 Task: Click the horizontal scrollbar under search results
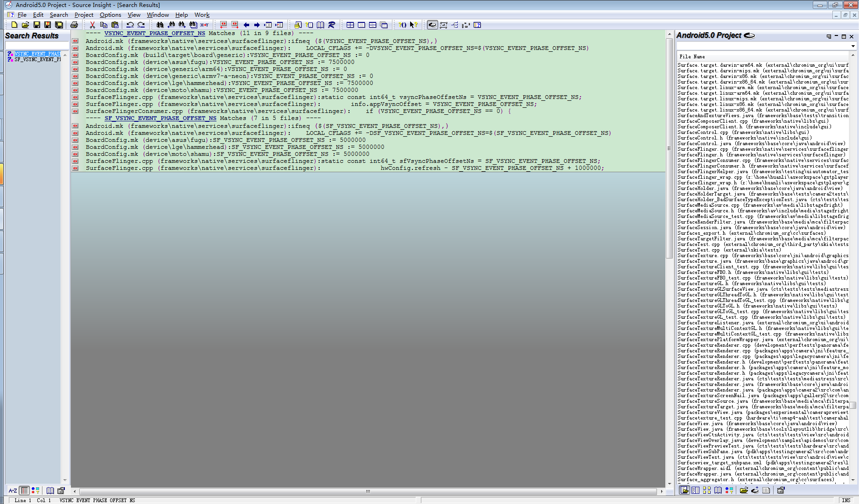[x=368, y=491]
